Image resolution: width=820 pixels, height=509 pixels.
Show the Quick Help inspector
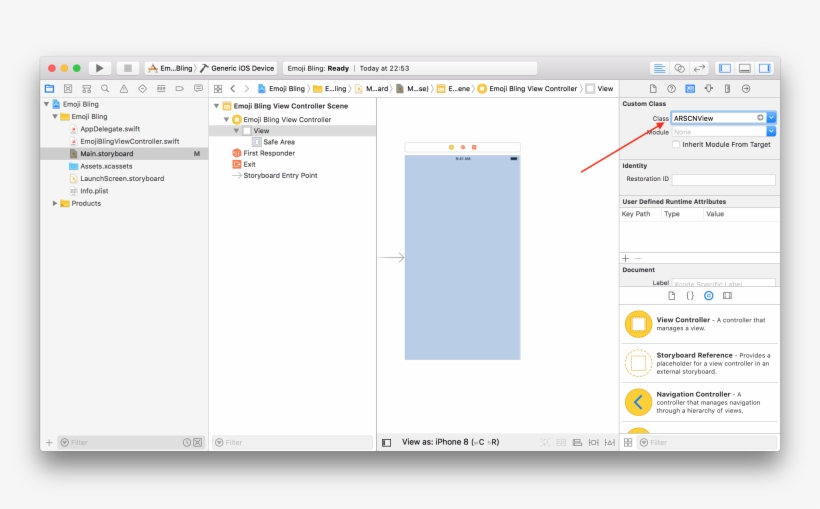pos(671,88)
